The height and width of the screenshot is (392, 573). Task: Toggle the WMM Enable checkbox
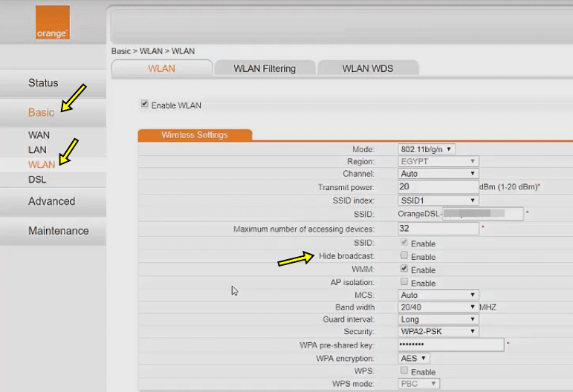404,269
